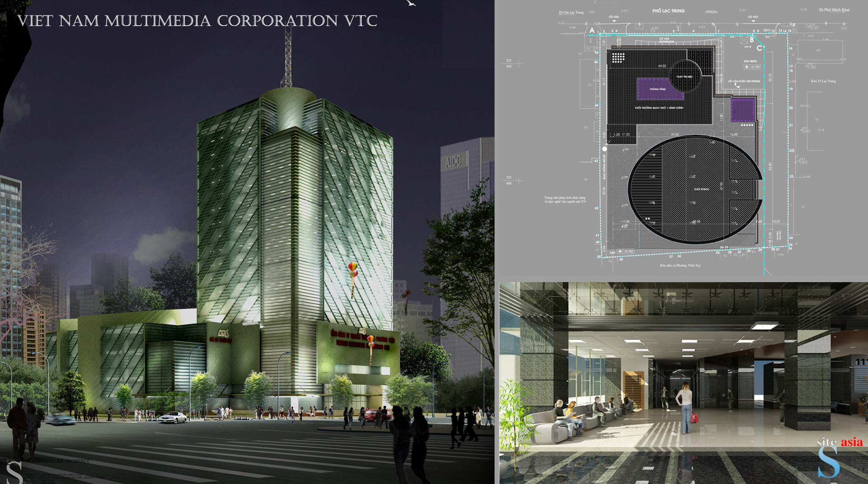Screen dimensions: 868x484
Task: Click the letter C marker on the site plan
Action: click(759, 48)
